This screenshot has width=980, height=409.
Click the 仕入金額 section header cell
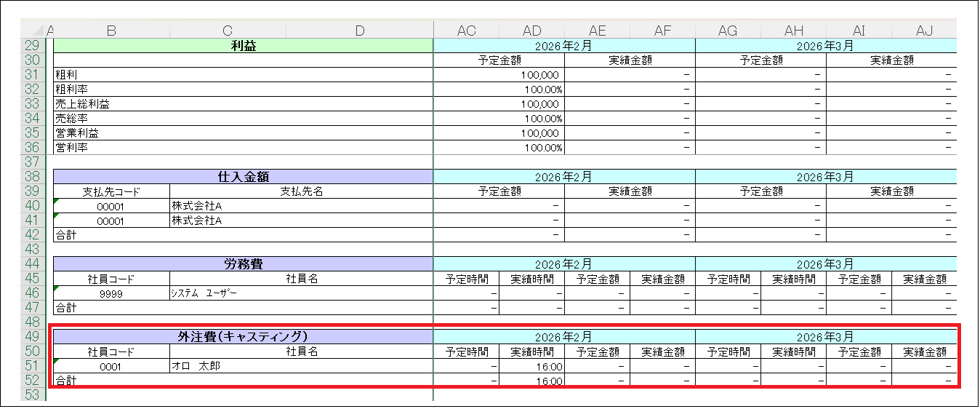[243, 176]
